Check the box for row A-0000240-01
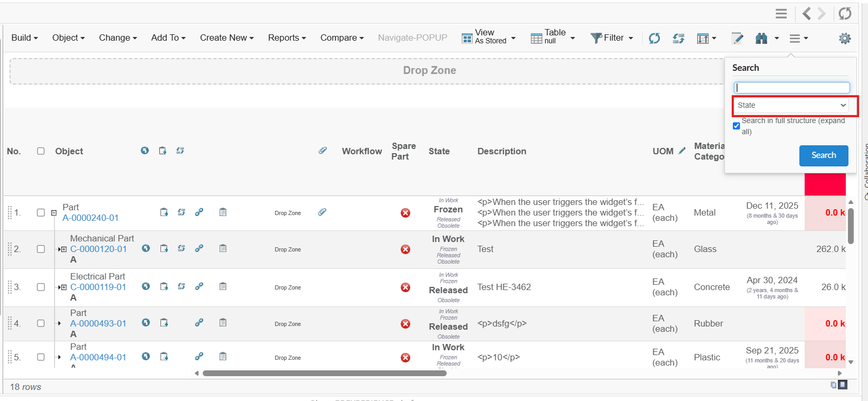 pyautogui.click(x=41, y=213)
